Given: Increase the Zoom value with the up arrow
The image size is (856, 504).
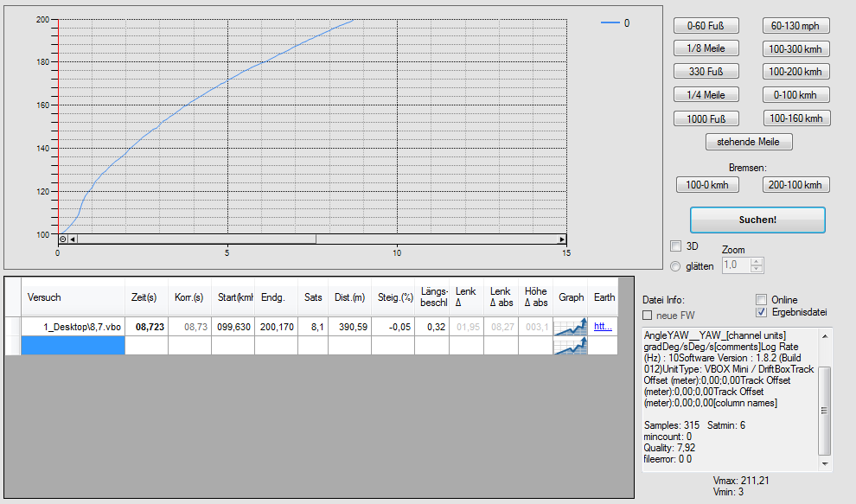Looking at the screenshot, I should 757,261.
